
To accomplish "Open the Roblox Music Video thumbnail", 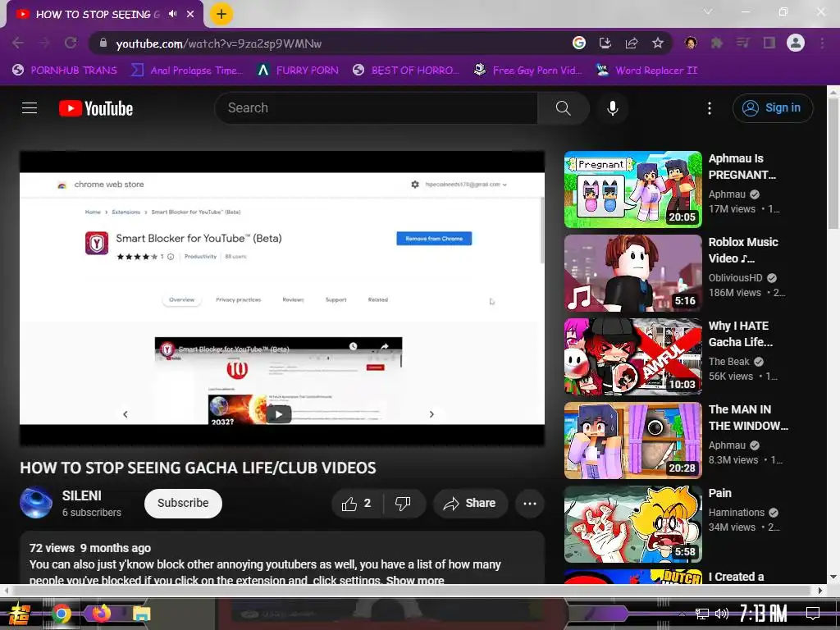I will coord(632,273).
